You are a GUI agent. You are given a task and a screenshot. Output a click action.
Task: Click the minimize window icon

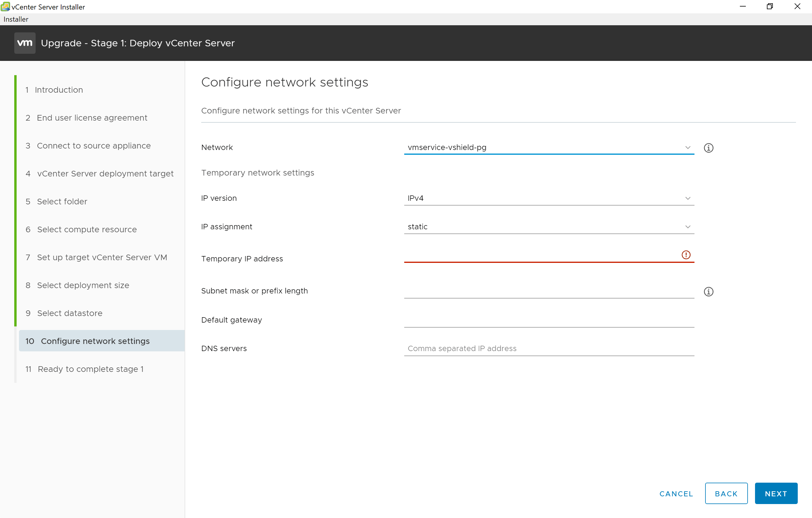(743, 7)
